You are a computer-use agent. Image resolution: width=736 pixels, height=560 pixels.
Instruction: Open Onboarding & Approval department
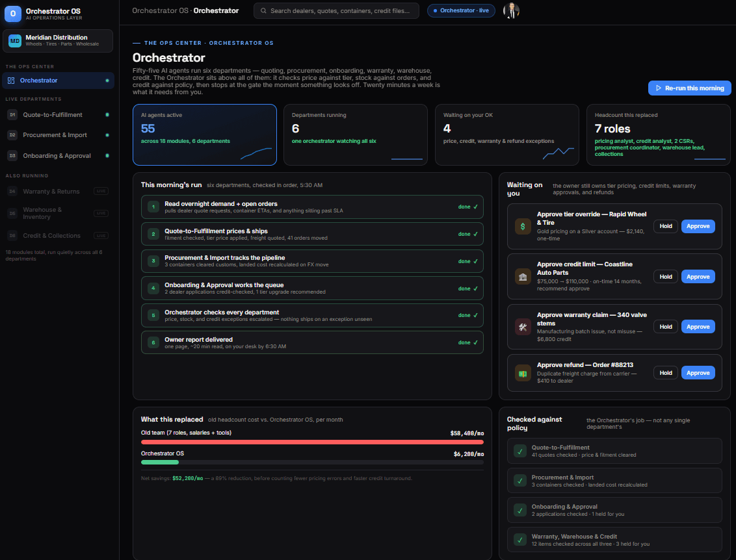(59, 156)
